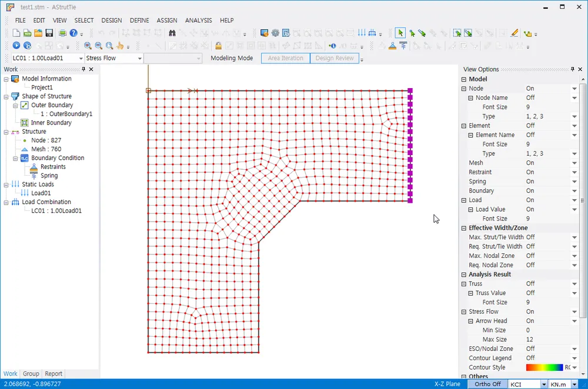Click the Design Review button
The width and height of the screenshot is (588, 389).
335,58
